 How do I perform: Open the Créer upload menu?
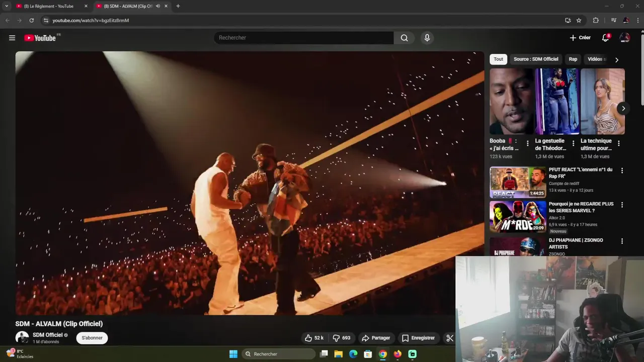coord(580,38)
